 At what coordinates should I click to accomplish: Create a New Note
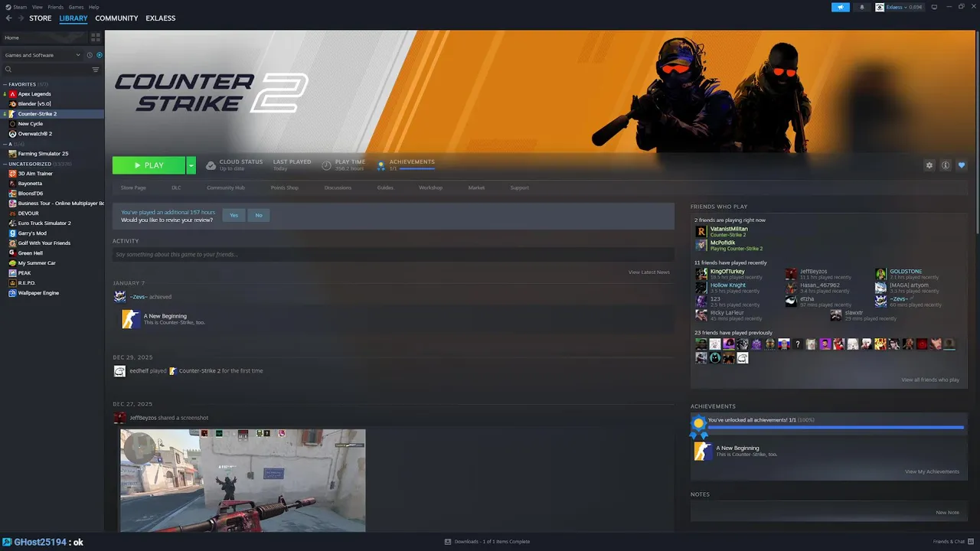[947, 513]
